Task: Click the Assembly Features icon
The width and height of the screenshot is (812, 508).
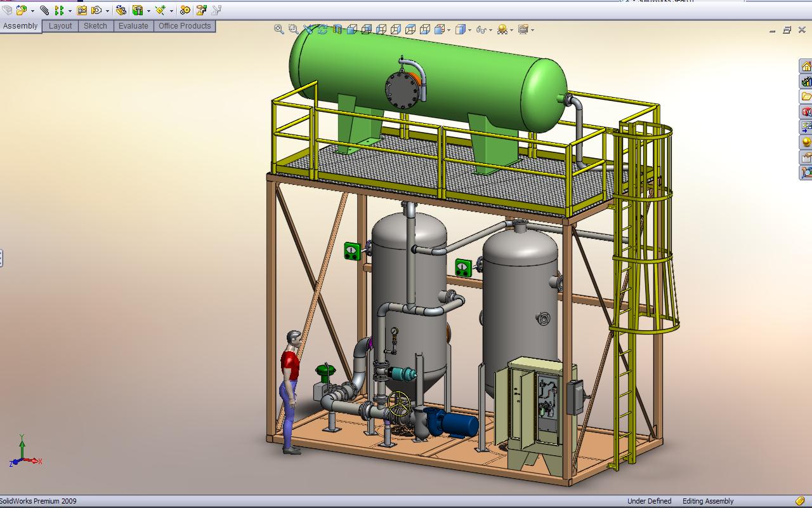Action: (138, 10)
